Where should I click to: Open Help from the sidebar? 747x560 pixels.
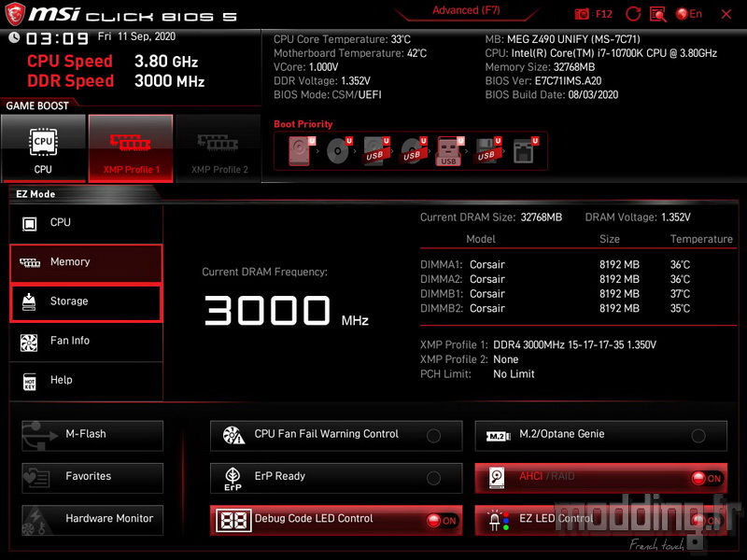pos(86,381)
